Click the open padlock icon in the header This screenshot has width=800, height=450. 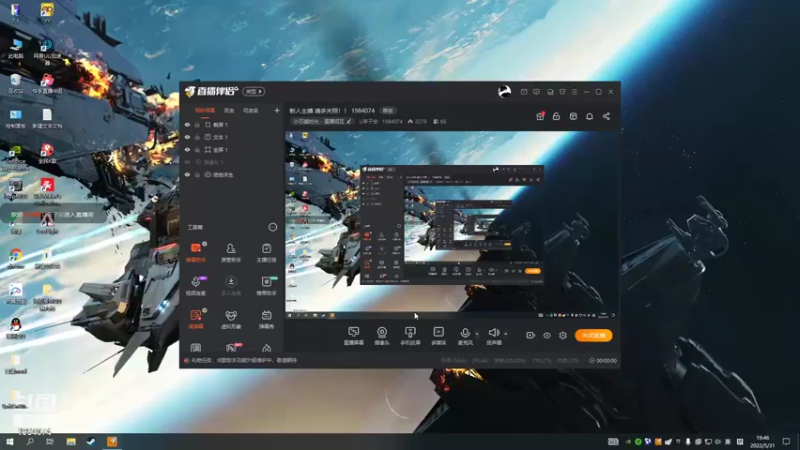(x=556, y=116)
